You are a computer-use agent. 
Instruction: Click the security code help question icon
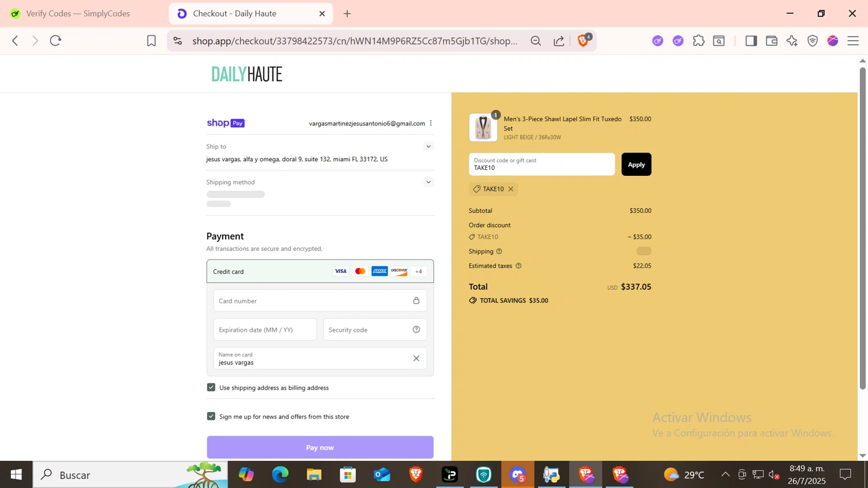(416, 330)
